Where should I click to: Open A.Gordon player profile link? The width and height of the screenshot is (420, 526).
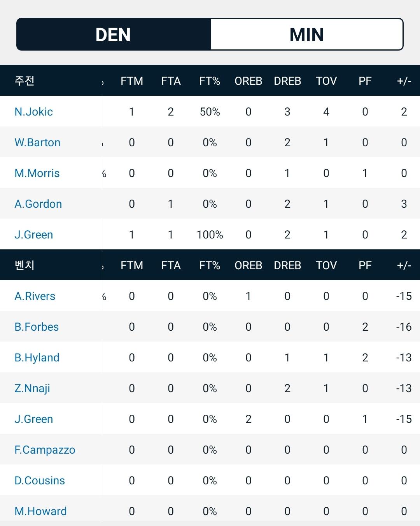(x=38, y=204)
